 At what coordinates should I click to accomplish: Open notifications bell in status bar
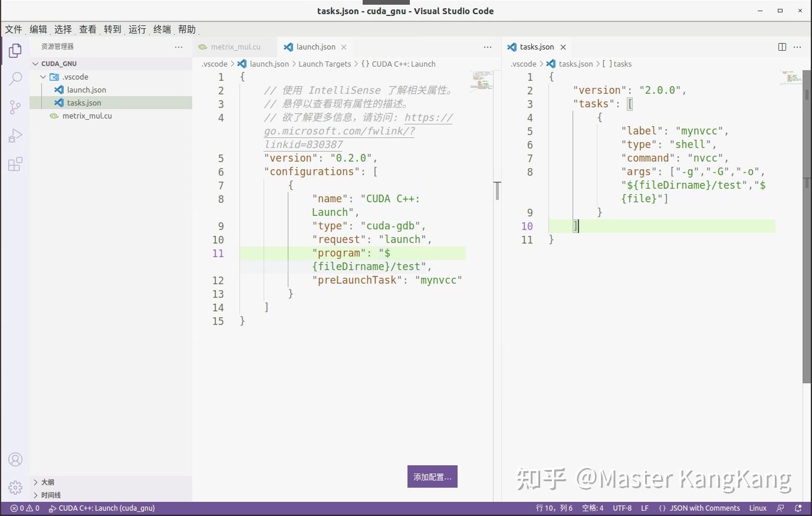[798, 508]
